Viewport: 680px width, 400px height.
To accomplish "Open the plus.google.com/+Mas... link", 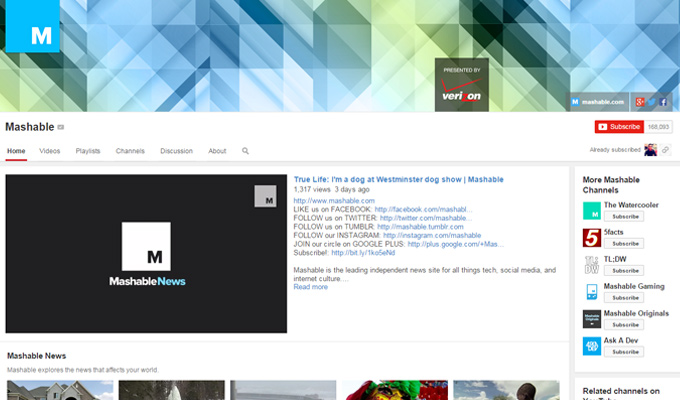I will pyautogui.click(x=456, y=244).
